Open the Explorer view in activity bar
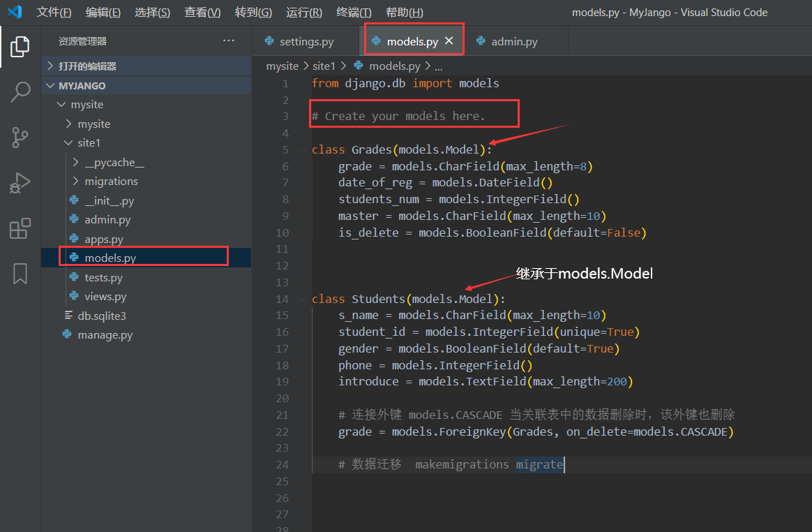This screenshot has height=532, width=812. coord(20,47)
